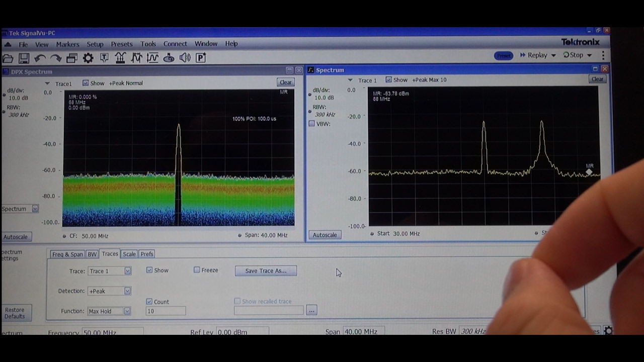
Task: Switch to the BW tab
Action: [x=92, y=254]
